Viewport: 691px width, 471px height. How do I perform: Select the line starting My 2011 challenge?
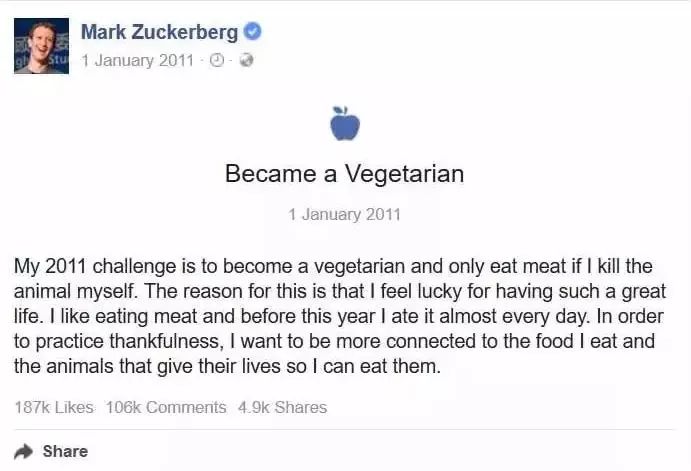point(333,267)
